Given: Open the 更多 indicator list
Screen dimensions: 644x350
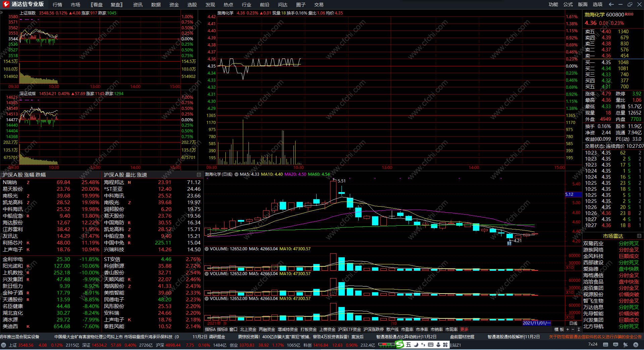Looking at the screenshot, I should click(x=464, y=330).
